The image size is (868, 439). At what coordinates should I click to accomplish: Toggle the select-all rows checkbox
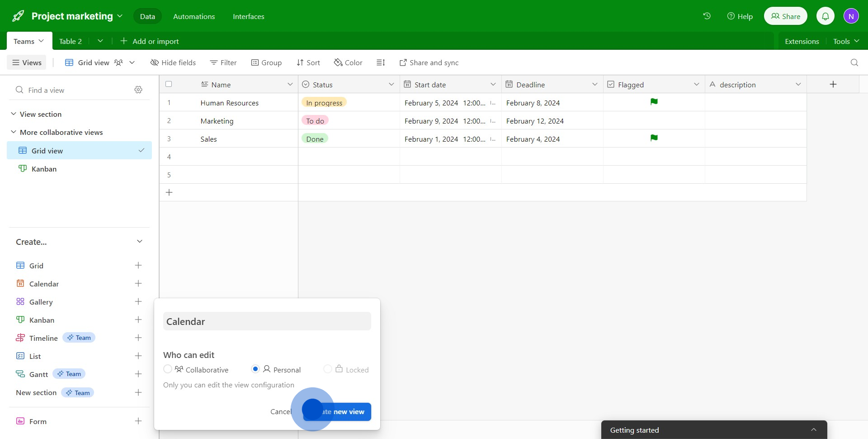[x=169, y=84]
